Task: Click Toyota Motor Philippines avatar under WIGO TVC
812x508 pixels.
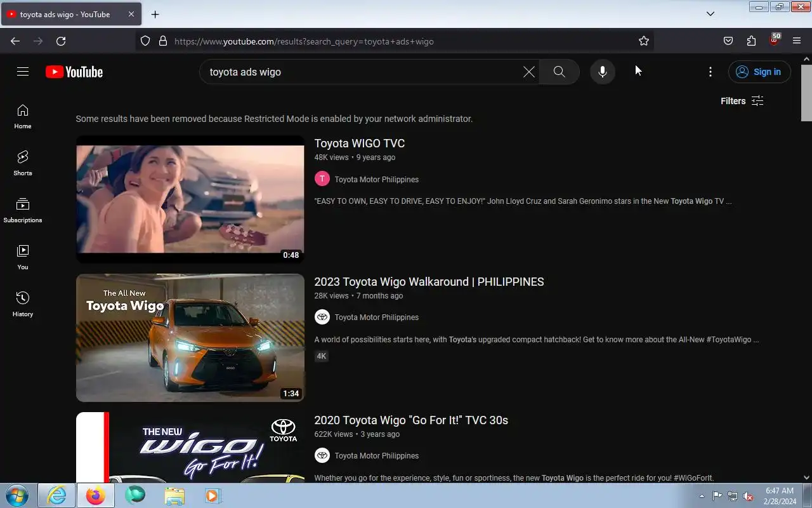Action: tap(322, 179)
